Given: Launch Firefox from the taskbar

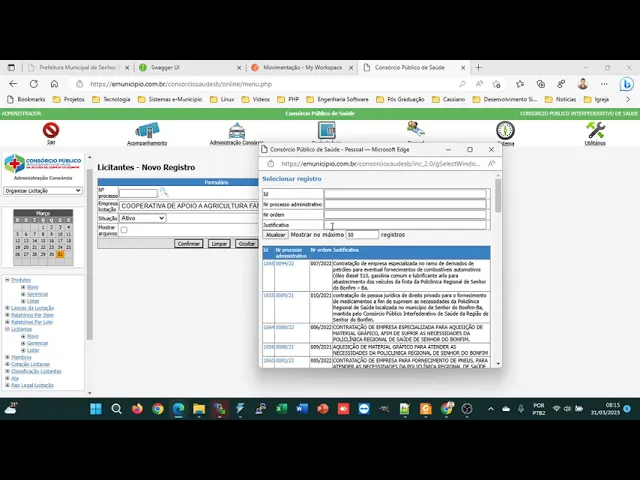Looking at the screenshot, I should (x=137, y=409).
